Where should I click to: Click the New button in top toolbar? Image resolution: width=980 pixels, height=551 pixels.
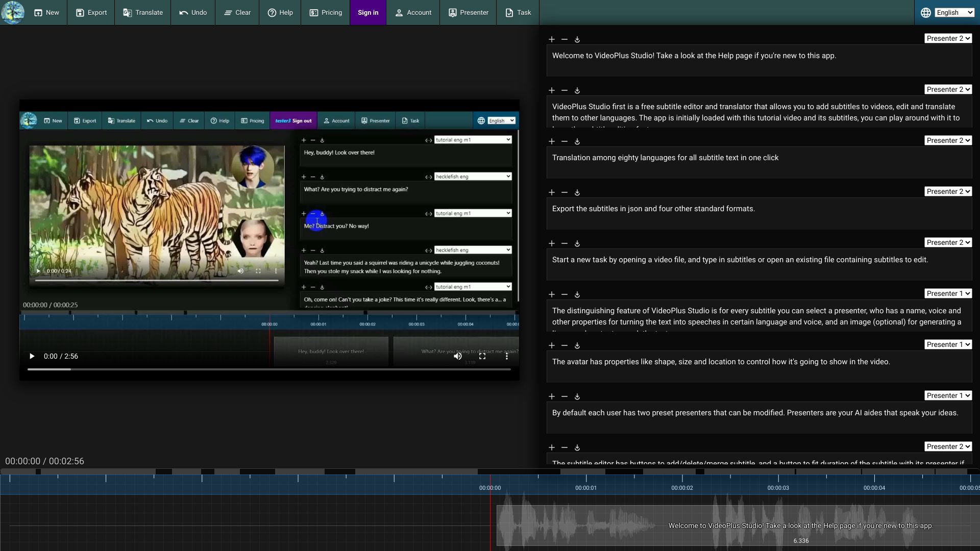pos(46,12)
